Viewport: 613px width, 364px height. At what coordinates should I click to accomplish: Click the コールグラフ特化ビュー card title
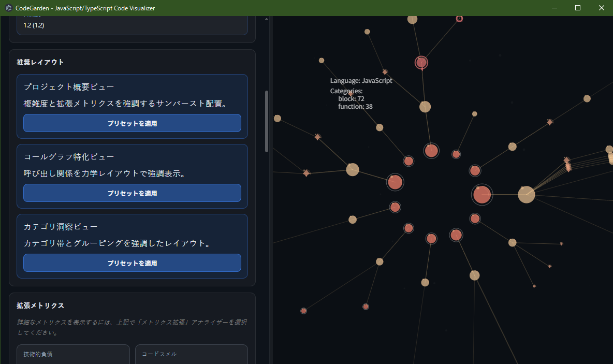tap(69, 157)
